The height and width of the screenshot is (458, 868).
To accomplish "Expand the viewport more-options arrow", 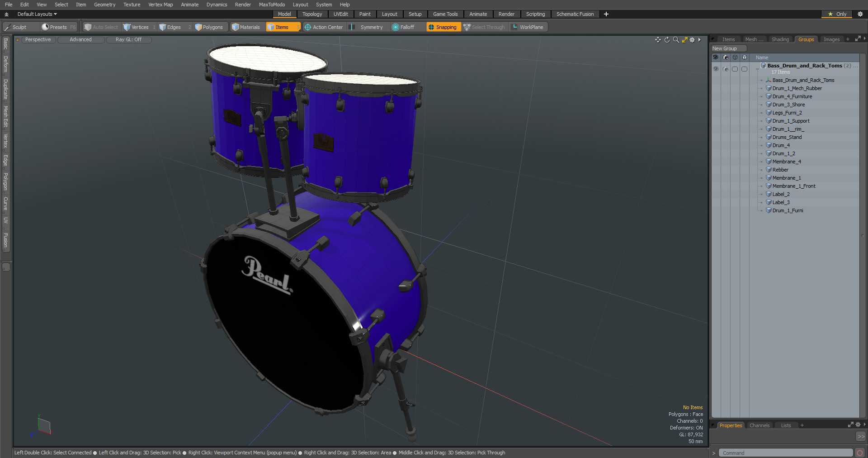I will tap(699, 40).
